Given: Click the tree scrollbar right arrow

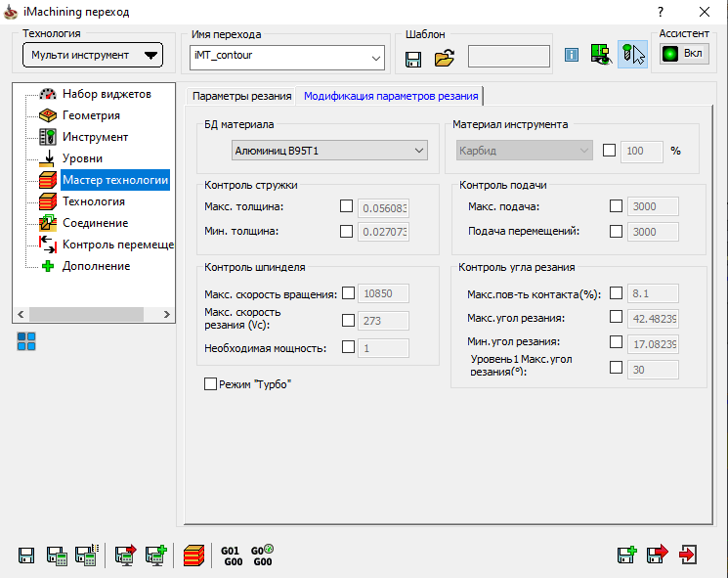Looking at the screenshot, I should [167, 315].
